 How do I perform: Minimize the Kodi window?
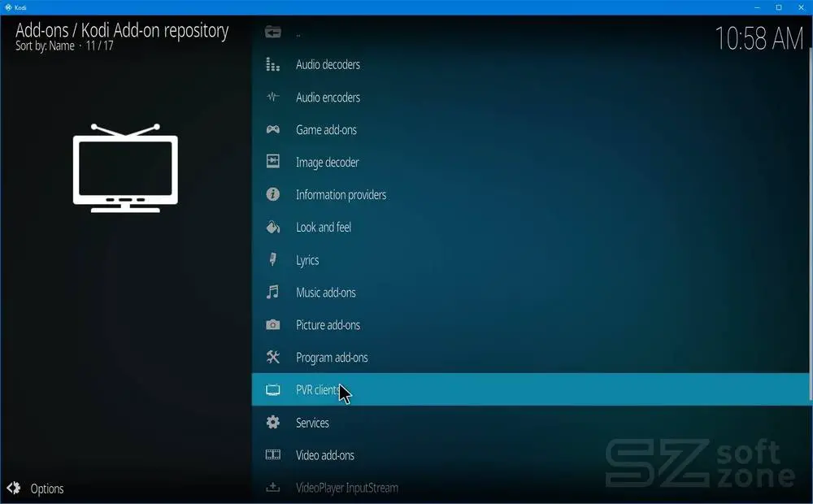coord(757,7)
